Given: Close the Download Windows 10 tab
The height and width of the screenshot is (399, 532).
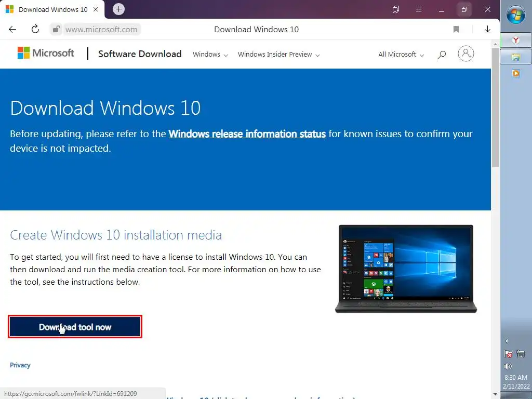Looking at the screenshot, I should [96, 9].
